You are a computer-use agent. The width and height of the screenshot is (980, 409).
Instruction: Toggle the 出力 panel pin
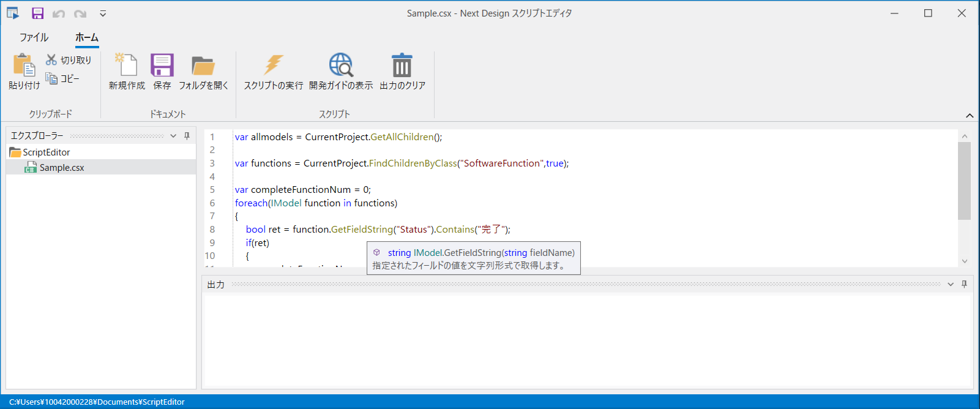964,284
